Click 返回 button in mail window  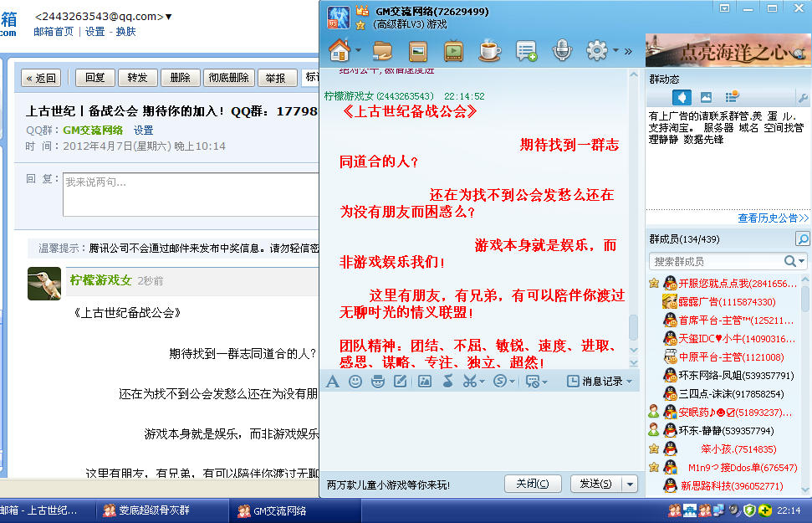(41, 79)
